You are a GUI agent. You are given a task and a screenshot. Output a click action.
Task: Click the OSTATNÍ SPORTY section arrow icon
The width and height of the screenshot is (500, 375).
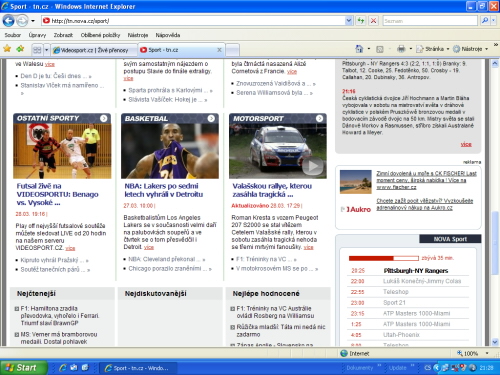coord(104,118)
